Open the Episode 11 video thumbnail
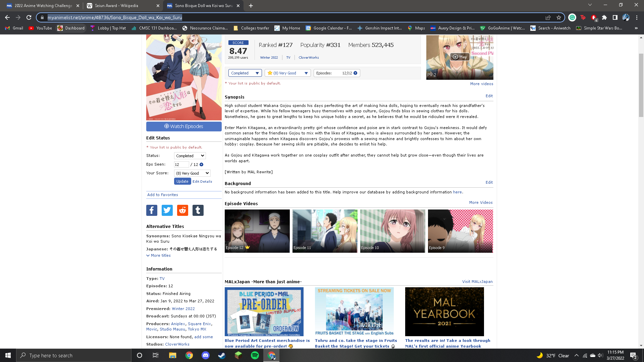This screenshot has height=362, width=644. (325, 231)
